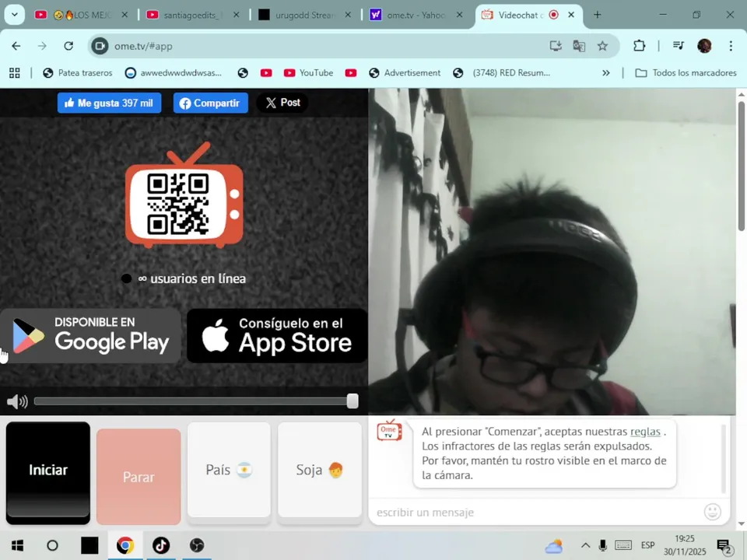Screen dimensions: 747x560
Task: Open the OBS Studio taskbar icon
Action: (x=197, y=545)
